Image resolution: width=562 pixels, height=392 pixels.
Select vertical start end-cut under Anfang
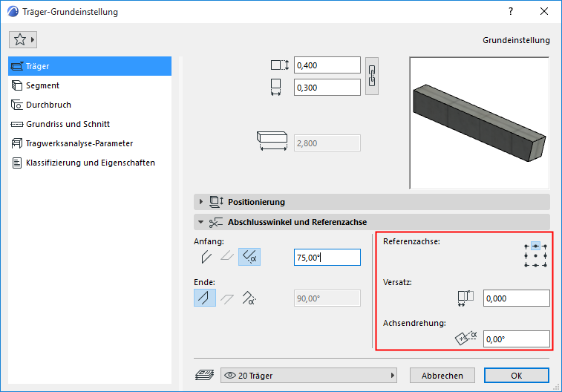(x=206, y=257)
